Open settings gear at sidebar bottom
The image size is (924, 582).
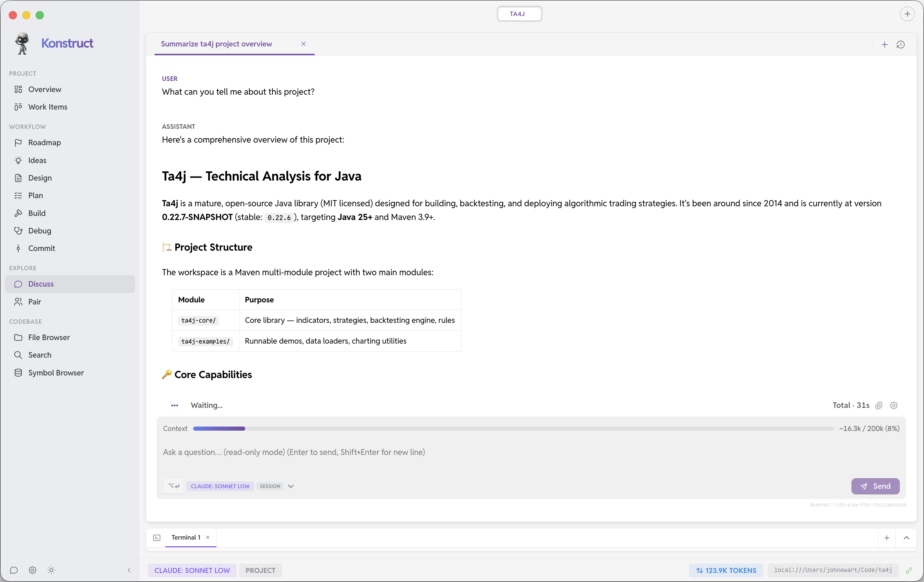[x=33, y=570]
